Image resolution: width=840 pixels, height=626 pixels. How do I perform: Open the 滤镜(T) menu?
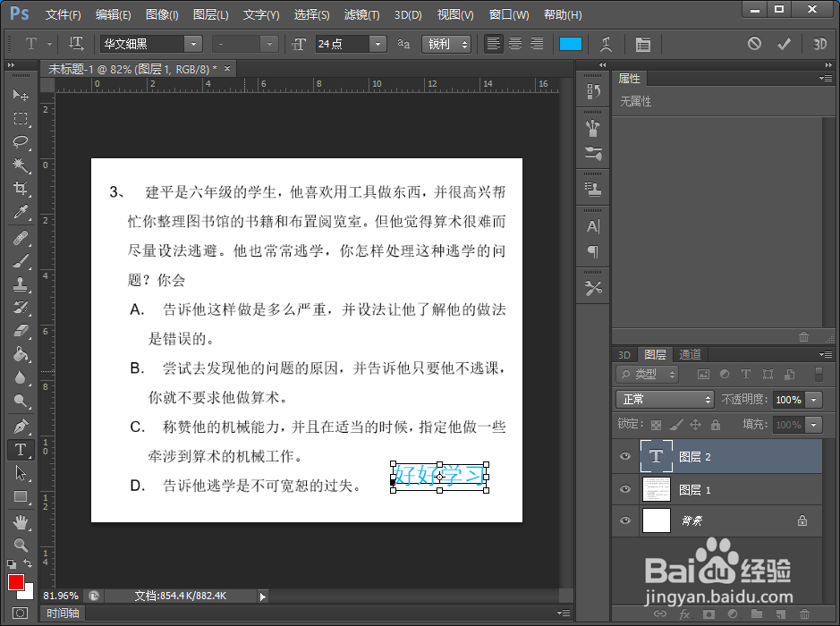point(361,15)
